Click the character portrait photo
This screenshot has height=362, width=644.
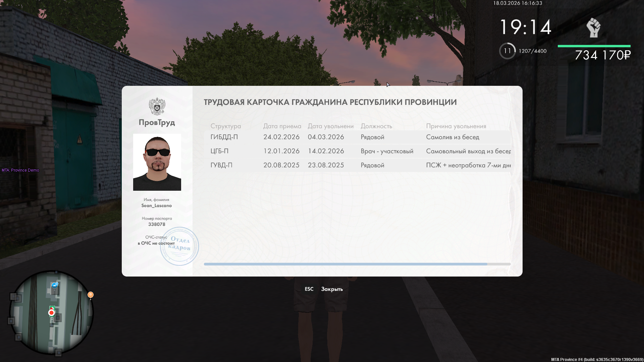coord(157,162)
